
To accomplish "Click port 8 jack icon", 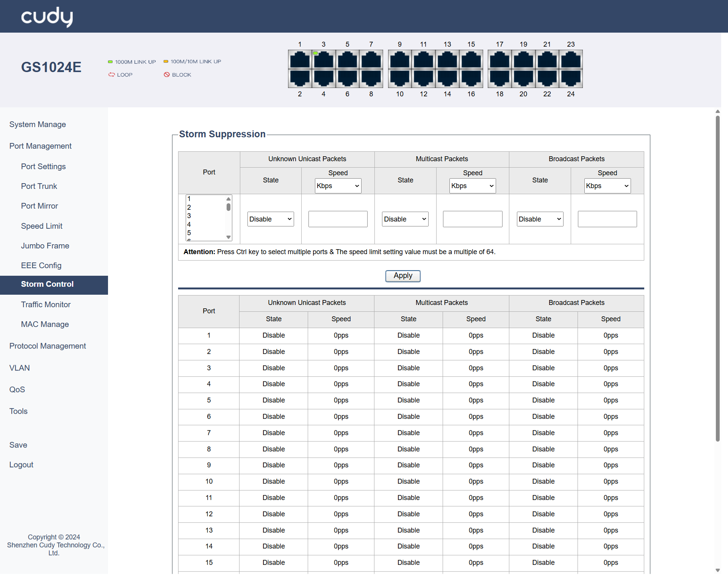I will coord(371,78).
